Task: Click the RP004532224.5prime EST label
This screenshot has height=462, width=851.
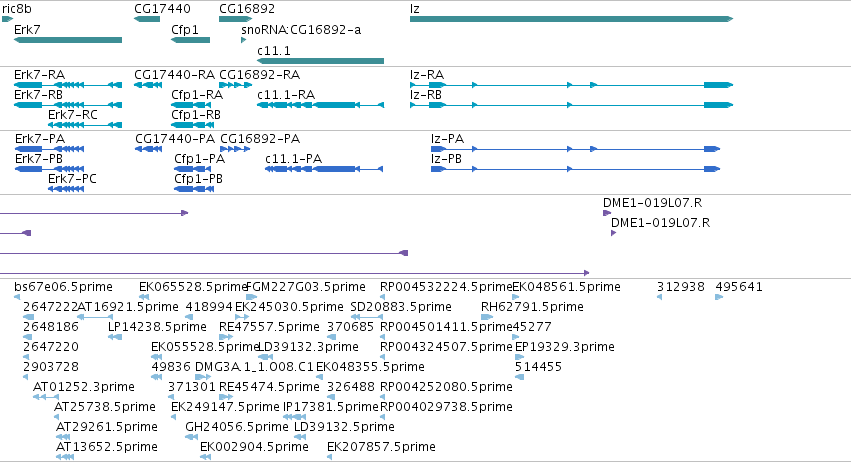Action: (x=446, y=287)
